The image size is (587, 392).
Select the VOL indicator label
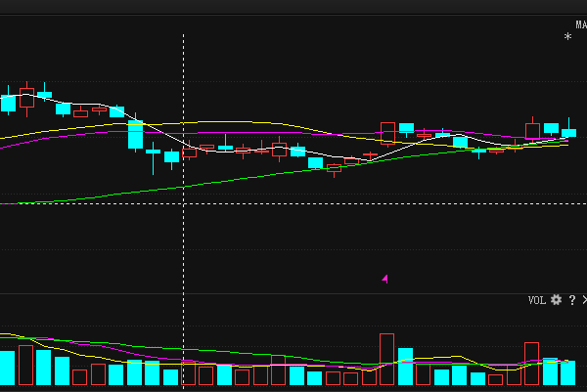point(536,300)
